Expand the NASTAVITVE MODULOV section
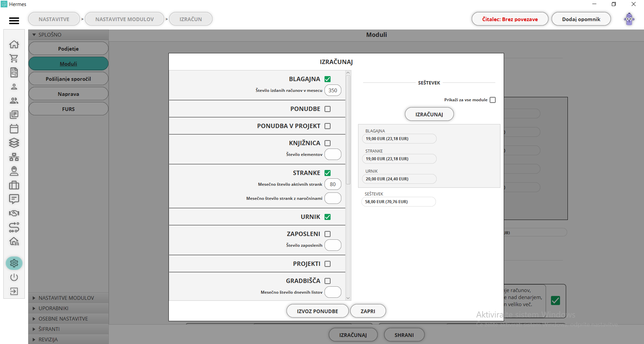Screen dimensions: 644x344 pyautogui.click(x=68, y=298)
